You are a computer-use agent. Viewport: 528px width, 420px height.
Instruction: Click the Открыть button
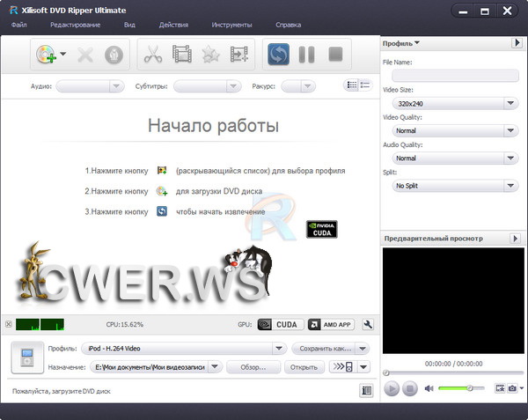[x=304, y=367]
